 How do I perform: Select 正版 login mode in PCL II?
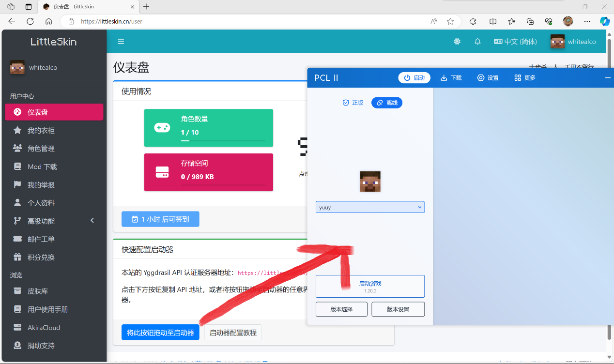click(x=353, y=103)
